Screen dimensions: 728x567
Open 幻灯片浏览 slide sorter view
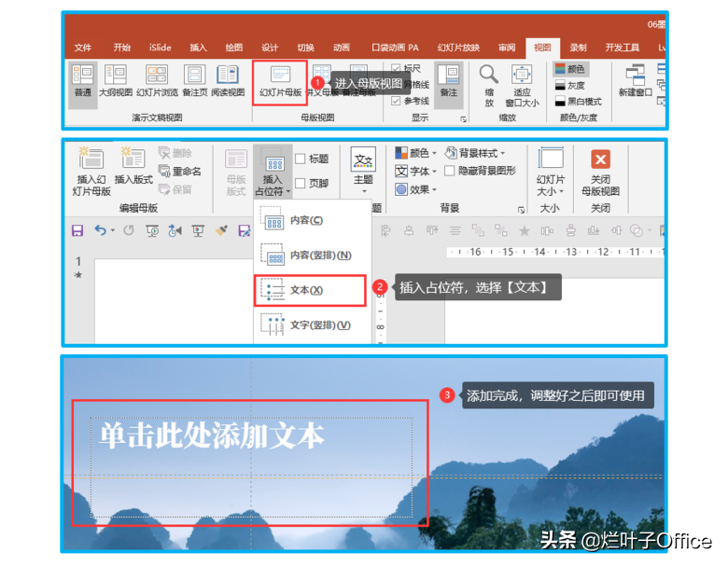pyautogui.click(x=157, y=81)
